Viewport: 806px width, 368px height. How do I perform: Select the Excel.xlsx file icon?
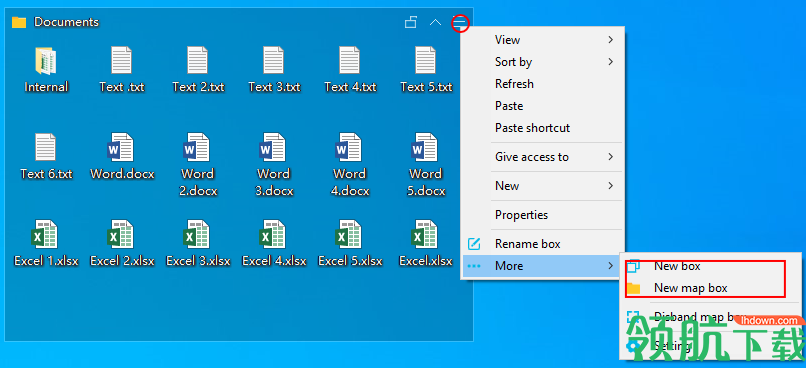425,234
